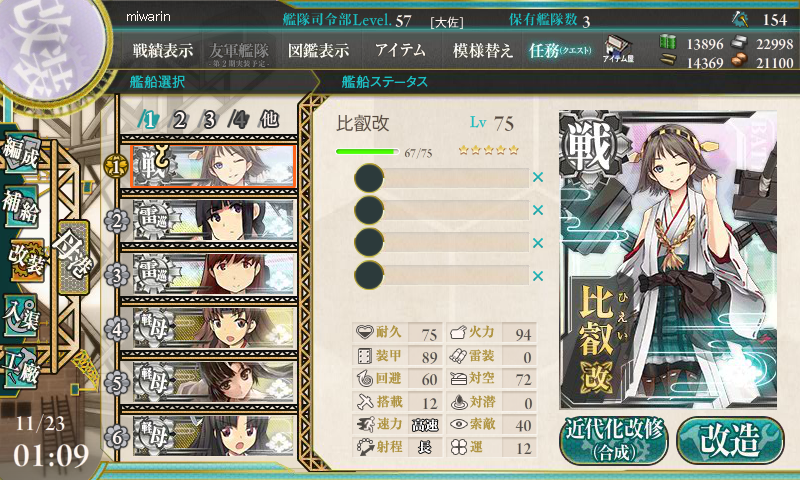Click the 改造 remodel button
Viewport: 800px width, 480px height.
pos(730,440)
